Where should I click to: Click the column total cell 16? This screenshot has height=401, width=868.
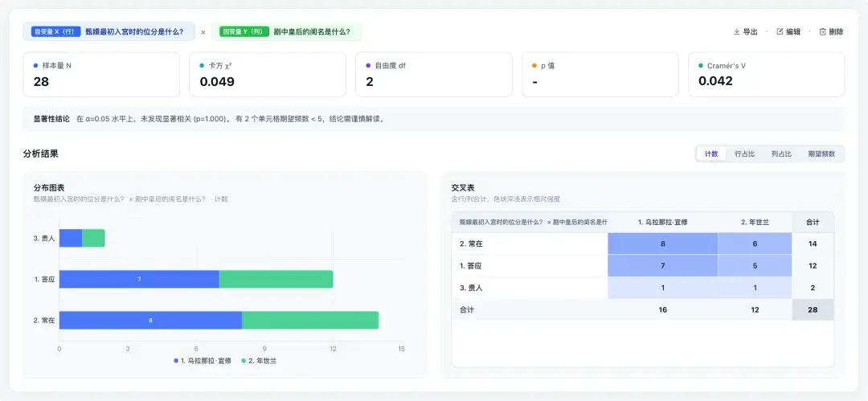point(662,310)
